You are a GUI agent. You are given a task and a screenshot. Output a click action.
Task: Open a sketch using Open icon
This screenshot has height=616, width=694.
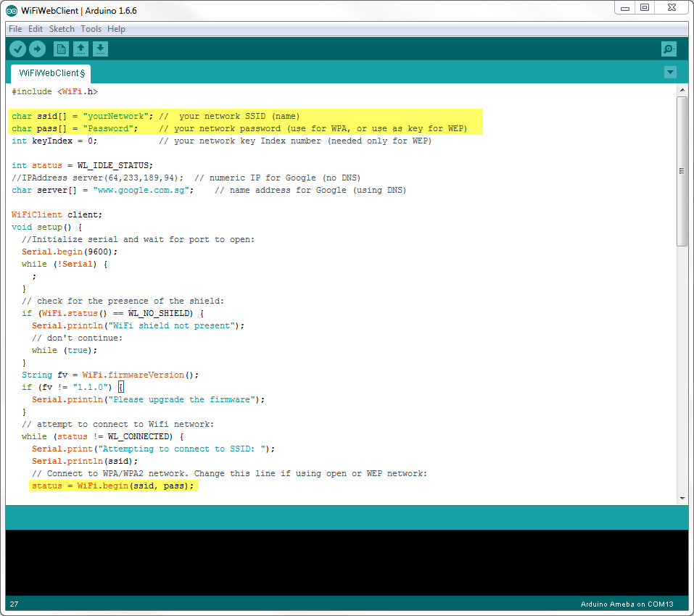[81, 49]
